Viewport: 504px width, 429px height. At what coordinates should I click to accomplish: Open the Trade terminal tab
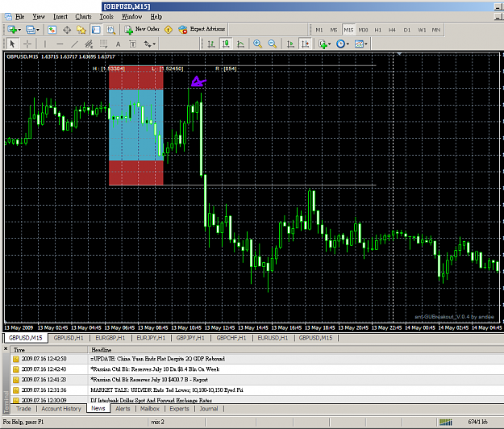[23, 409]
